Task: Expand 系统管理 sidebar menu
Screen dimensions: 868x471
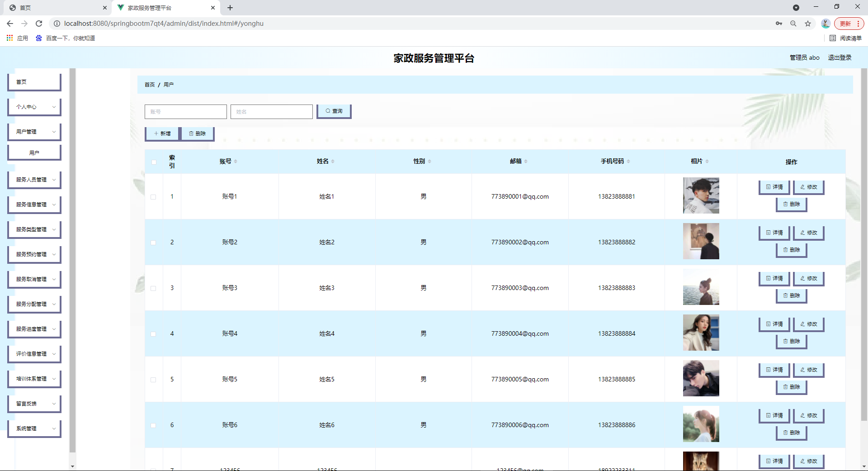Action: pyautogui.click(x=34, y=429)
